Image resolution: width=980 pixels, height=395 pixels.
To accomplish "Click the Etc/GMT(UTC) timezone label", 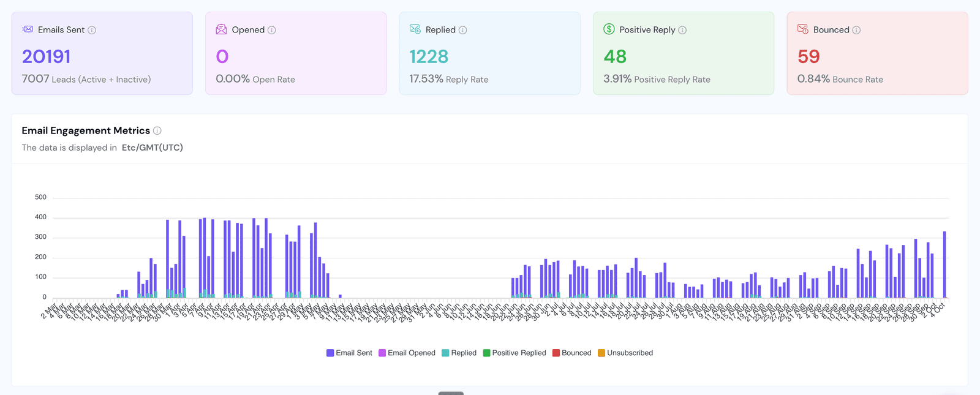I will coord(153,148).
